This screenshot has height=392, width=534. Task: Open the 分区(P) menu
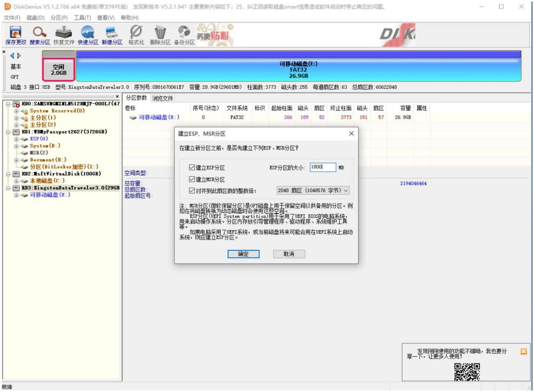(x=59, y=18)
